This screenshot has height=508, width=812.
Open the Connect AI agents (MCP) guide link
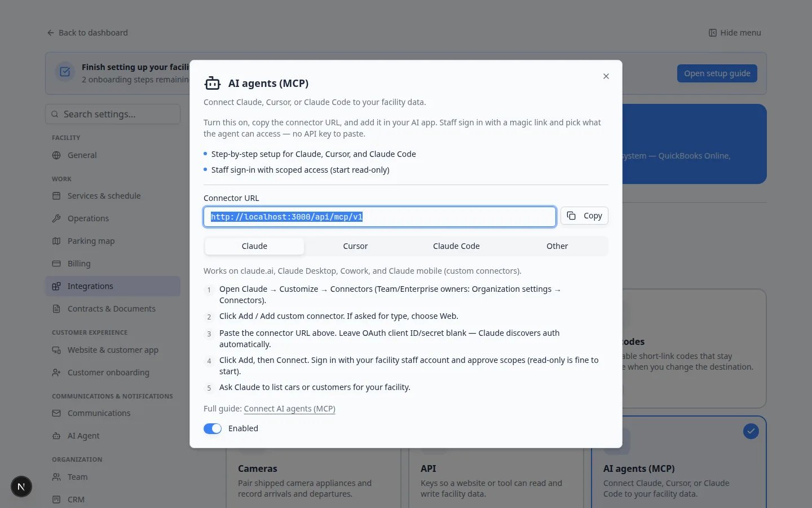click(x=289, y=409)
